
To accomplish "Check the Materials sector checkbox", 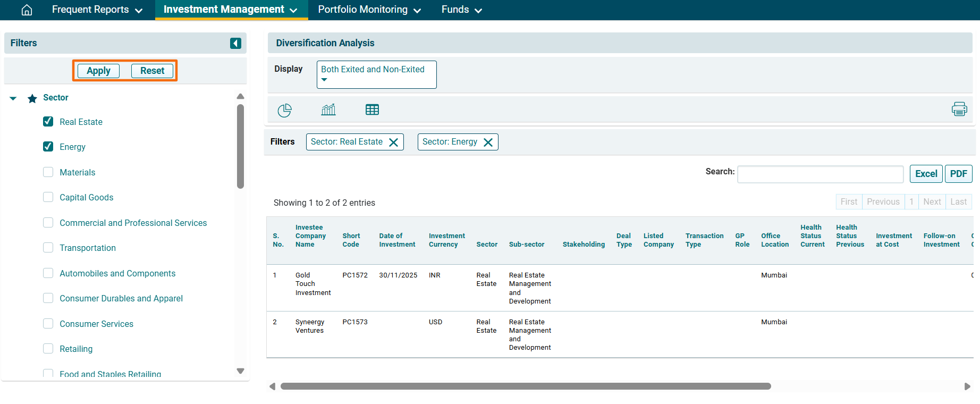I will pos(48,172).
